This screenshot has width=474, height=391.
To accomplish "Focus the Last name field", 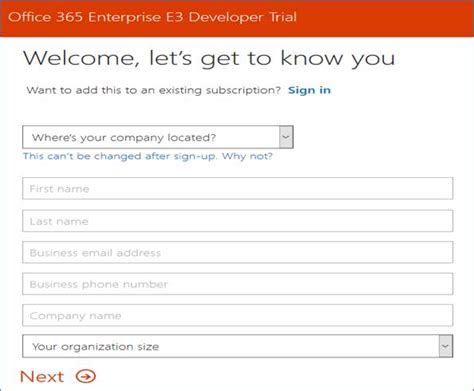I will pyautogui.click(x=238, y=221).
